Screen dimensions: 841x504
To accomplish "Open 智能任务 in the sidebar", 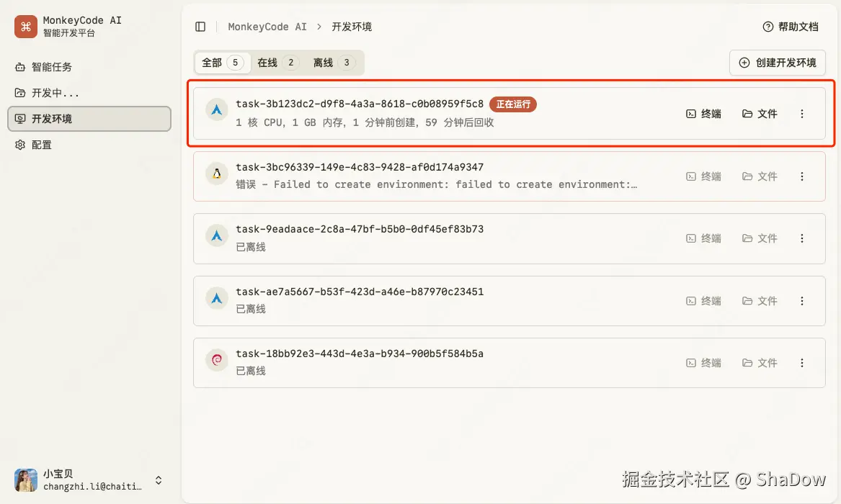I will pyautogui.click(x=89, y=67).
